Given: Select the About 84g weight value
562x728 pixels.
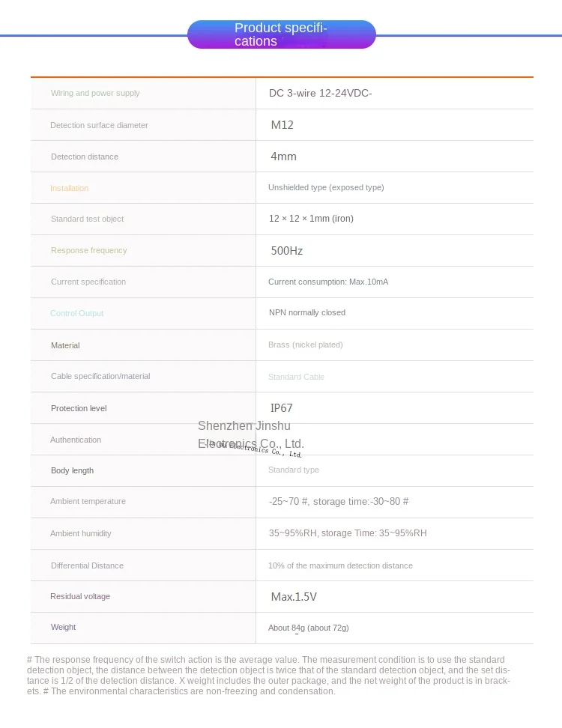Looking at the screenshot, I should (309, 628).
